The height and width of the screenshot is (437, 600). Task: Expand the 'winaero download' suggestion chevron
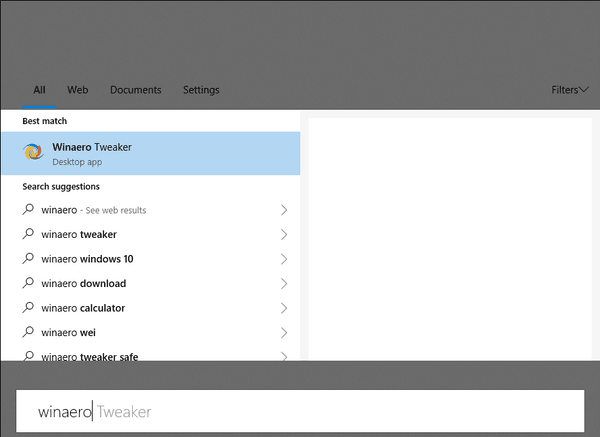click(x=284, y=283)
